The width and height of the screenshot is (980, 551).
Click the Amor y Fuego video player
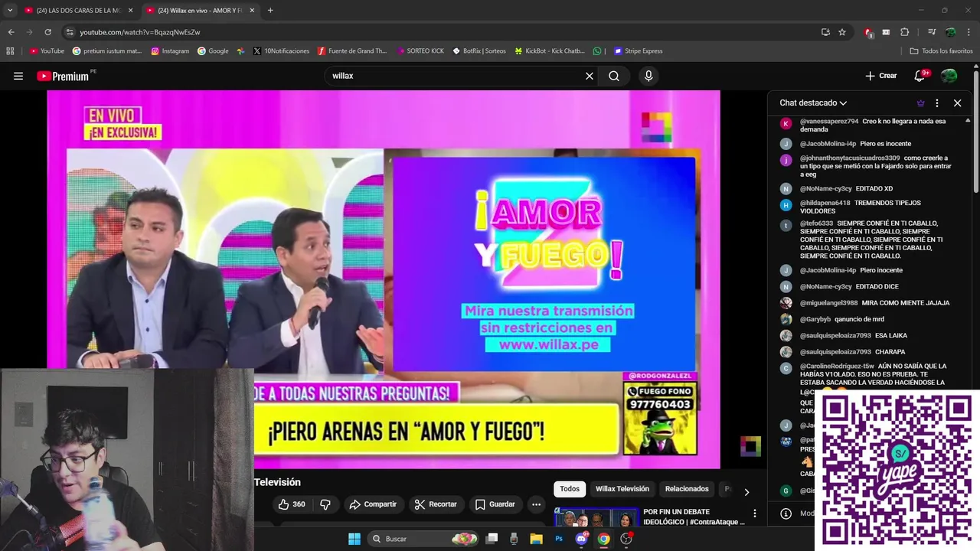(x=383, y=279)
